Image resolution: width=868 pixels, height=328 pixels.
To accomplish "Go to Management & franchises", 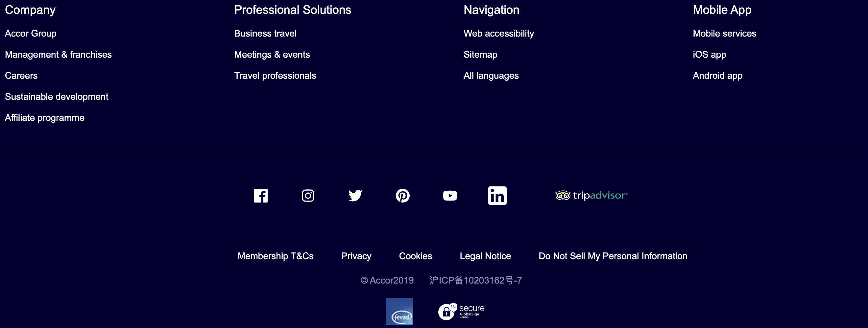I will 58,54.
